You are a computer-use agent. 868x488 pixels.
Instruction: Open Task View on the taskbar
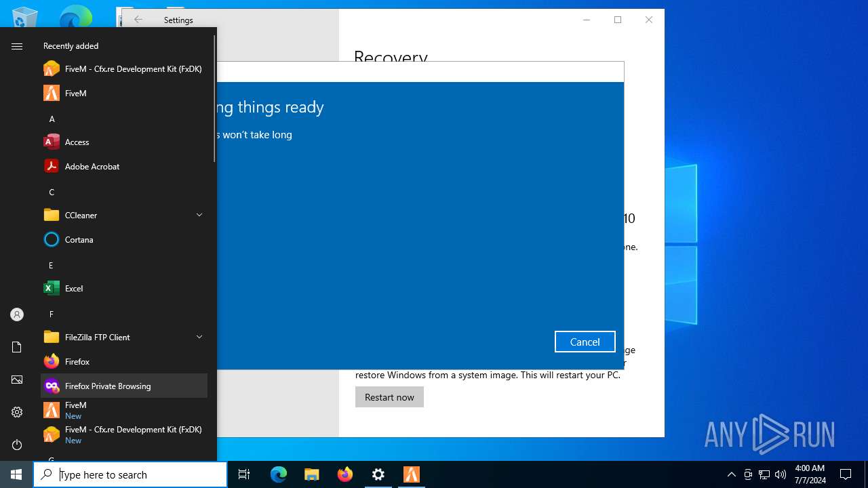[x=244, y=474]
